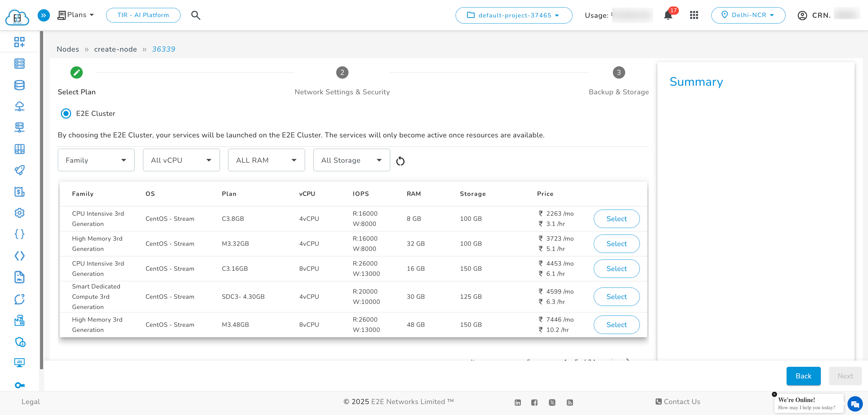
Task: Open the security shield icon in the sidebar
Action: pos(20,342)
